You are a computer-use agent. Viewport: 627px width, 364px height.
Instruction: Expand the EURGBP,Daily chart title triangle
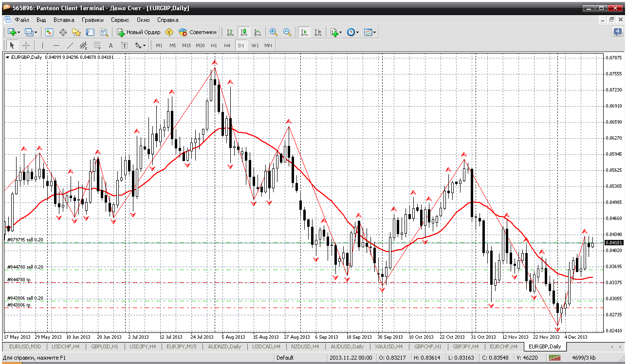coord(7,57)
